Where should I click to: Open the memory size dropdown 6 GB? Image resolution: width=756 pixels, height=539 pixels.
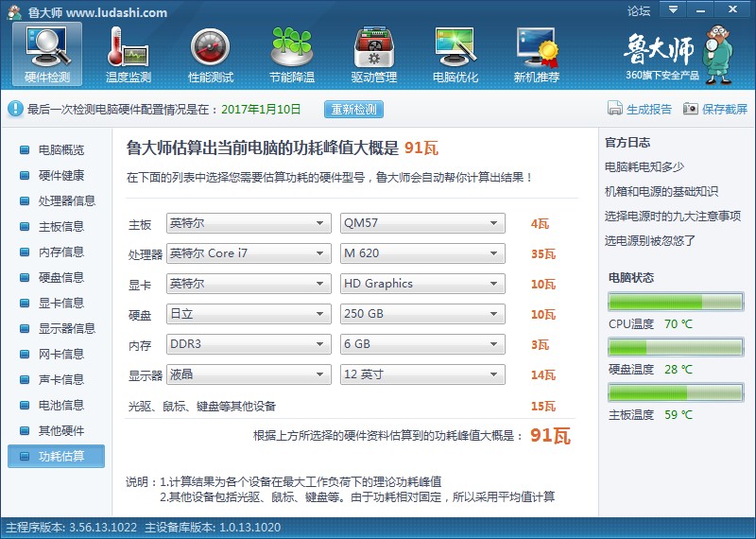[x=422, y=344]
